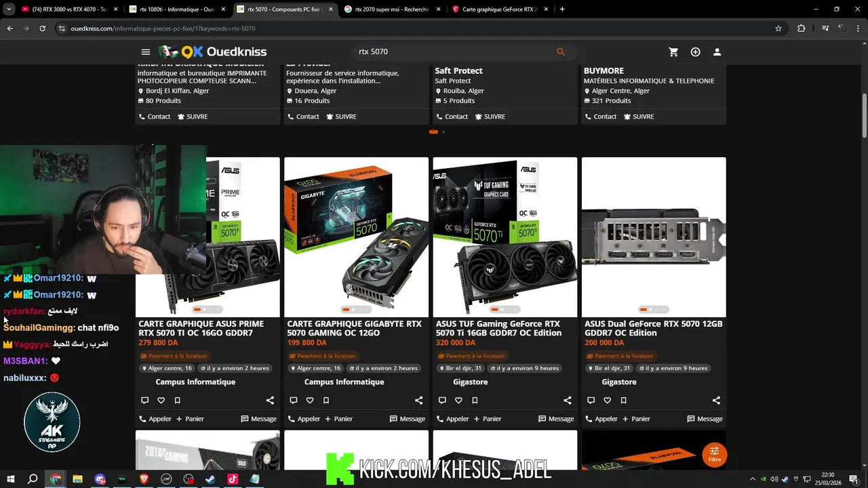Click Appeler on the ASUS PRIME 5070 TI listing
The image size is (868, 488).
tap(155, 419)
